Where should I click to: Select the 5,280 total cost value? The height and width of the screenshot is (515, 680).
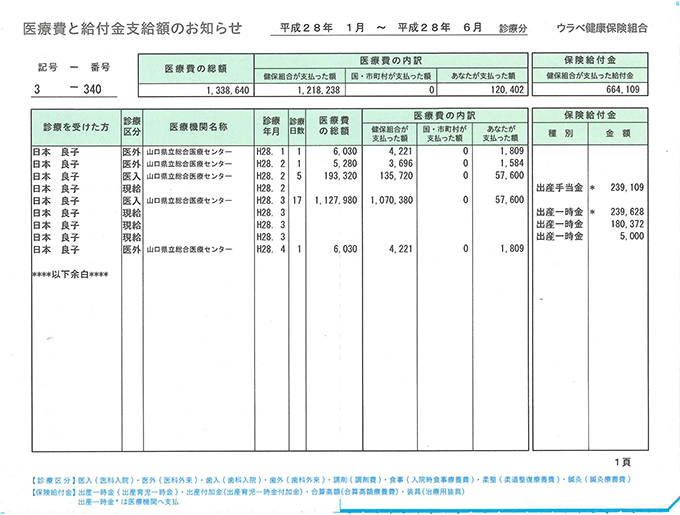coord(345,163)
